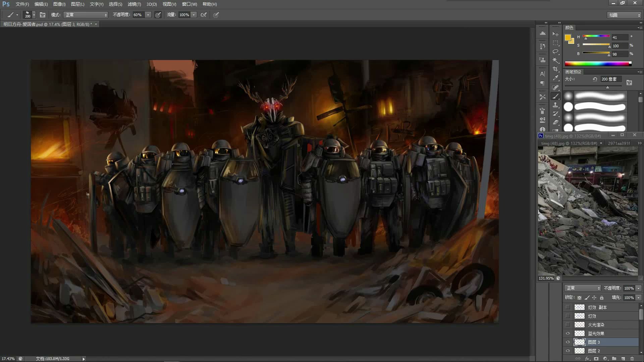This screenshot has height=362, width=644.
Task: Open the Character panel icon
Action: tap(542, 74)
